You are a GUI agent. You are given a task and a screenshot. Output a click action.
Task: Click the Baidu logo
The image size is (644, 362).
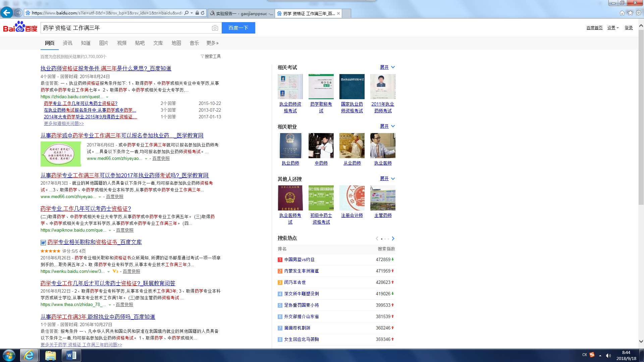pos(20,27)
